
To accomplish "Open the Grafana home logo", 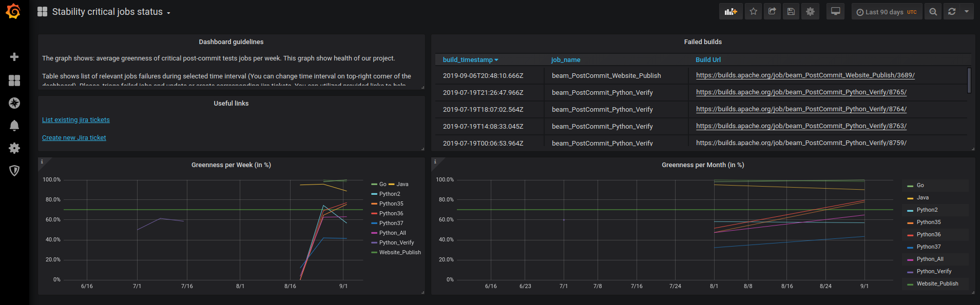I will (14, 11).
